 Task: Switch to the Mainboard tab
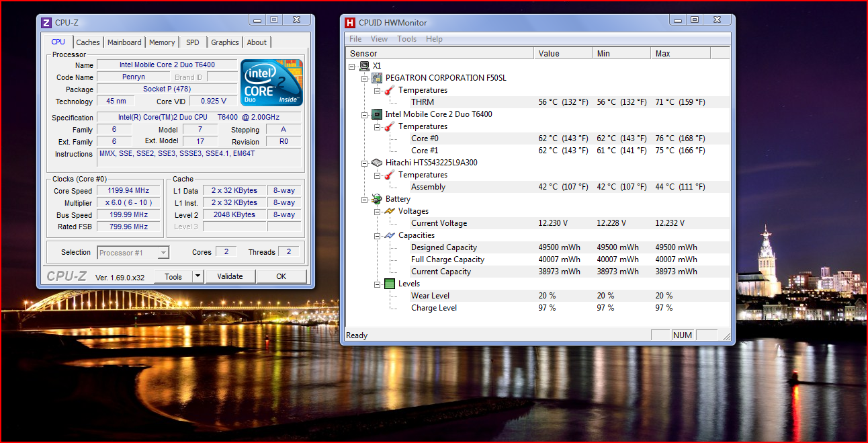click(124, 42)
